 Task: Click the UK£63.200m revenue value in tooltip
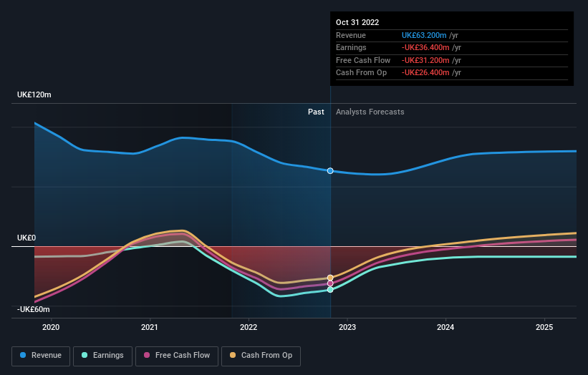click(x=424, y=35)
